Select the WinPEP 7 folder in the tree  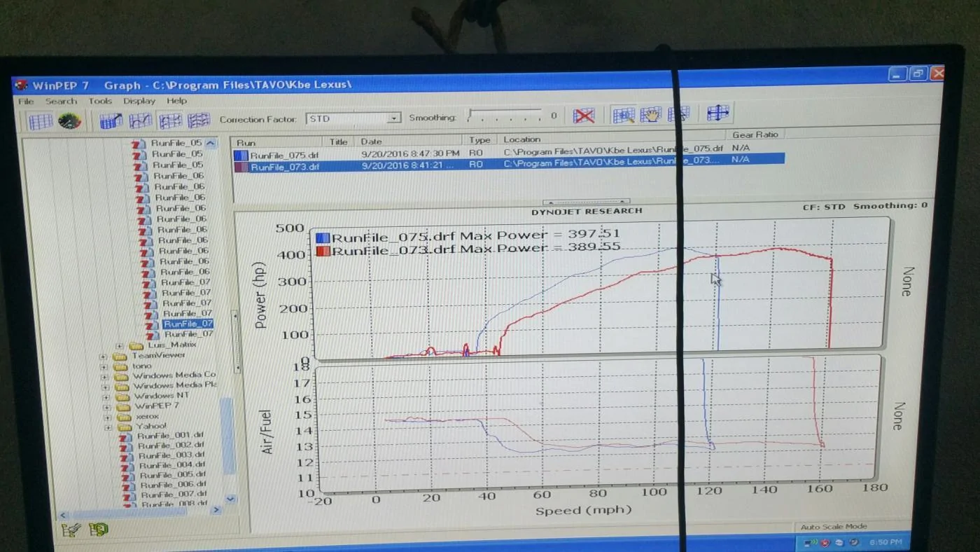[x=157, y=406]
